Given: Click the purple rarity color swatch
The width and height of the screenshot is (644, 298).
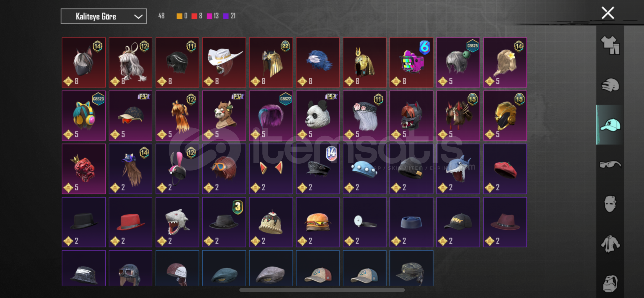Looking at the screenshot, I should tap(226, 16).
